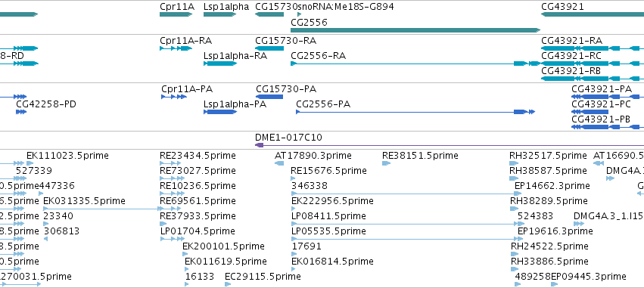644x288 pixels.
Task: Select the LP08411.5prime cDNA alignment line
Action: click(405, 224)
